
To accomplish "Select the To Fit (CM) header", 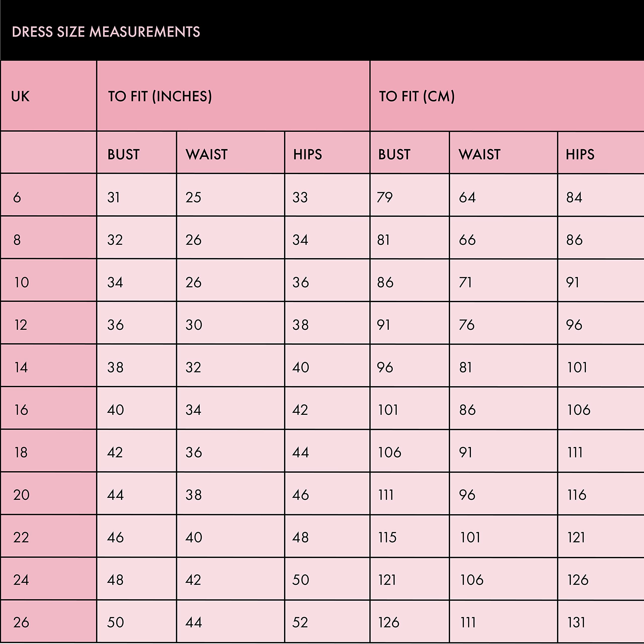I will [417, 96].
